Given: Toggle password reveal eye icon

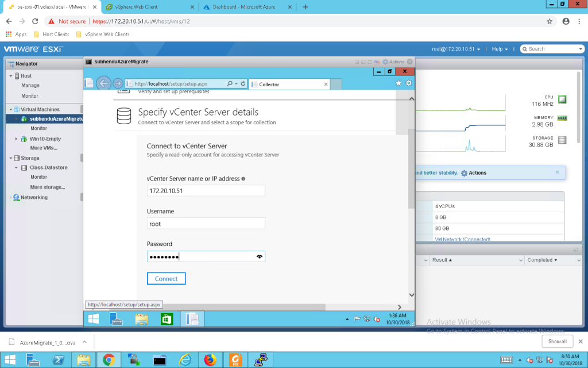Looking at the screenshot, I should (259, 257).
